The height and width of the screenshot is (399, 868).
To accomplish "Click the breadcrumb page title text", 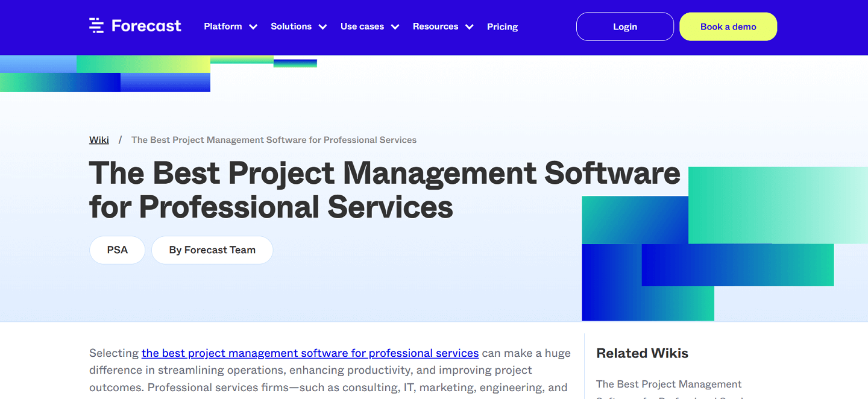I will [274, 140].
